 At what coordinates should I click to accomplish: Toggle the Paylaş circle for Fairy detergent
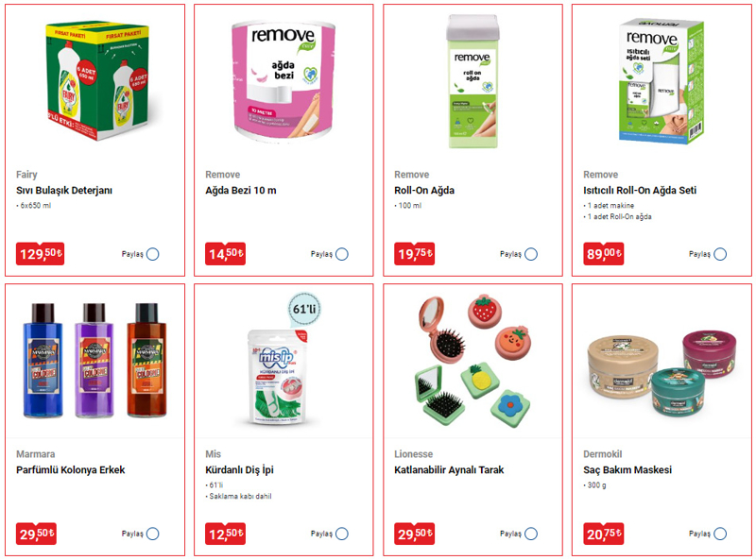[x=152, y=254]
